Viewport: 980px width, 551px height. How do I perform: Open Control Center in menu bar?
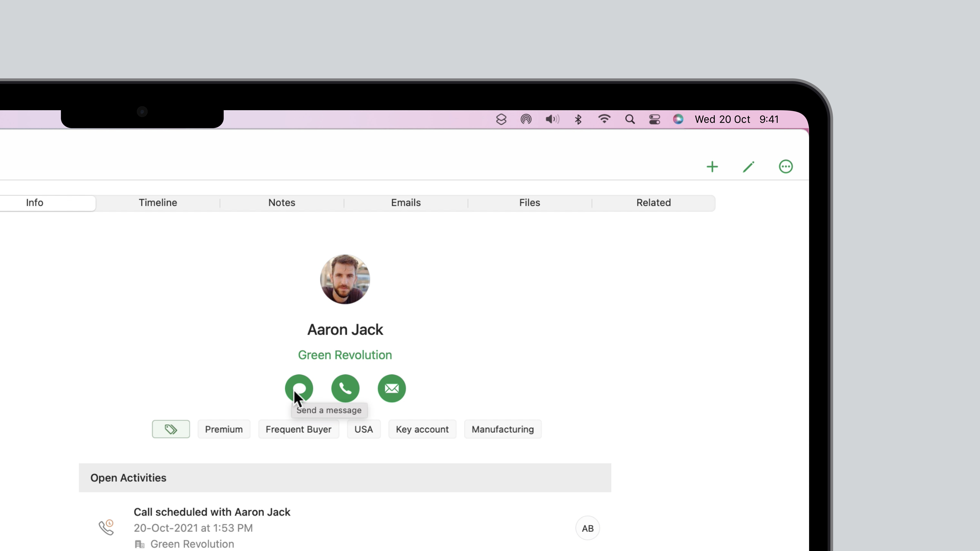pos(654,119)
